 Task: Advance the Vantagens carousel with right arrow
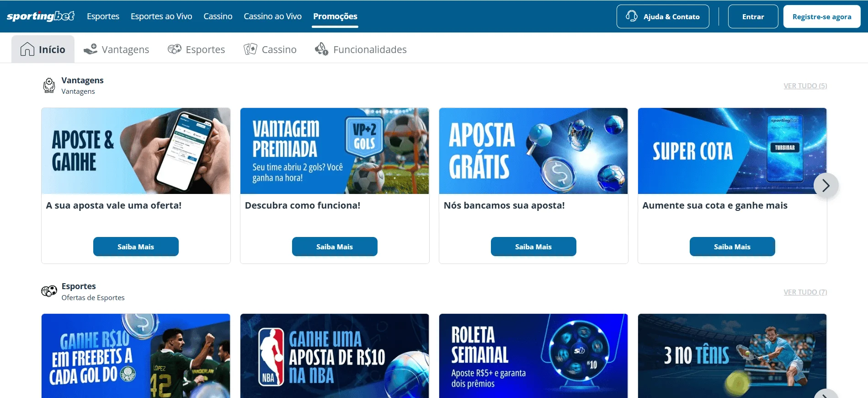(x=825, y=185)
